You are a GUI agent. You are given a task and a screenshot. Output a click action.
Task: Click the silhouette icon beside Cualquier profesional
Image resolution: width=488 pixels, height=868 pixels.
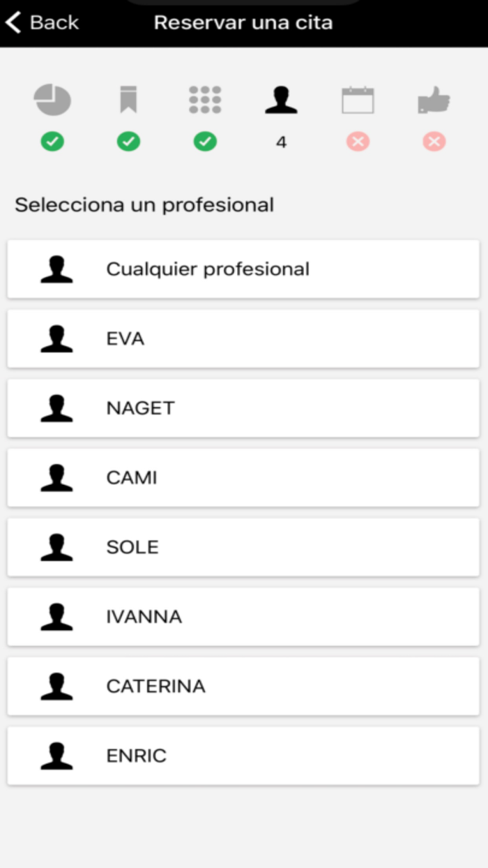[56, 269]
